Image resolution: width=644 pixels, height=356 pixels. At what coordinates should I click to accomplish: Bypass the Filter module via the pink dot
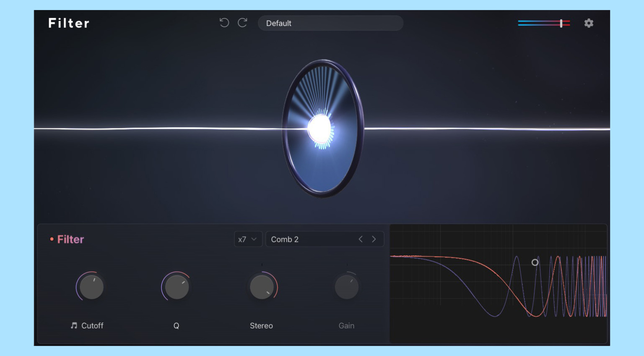51,239
